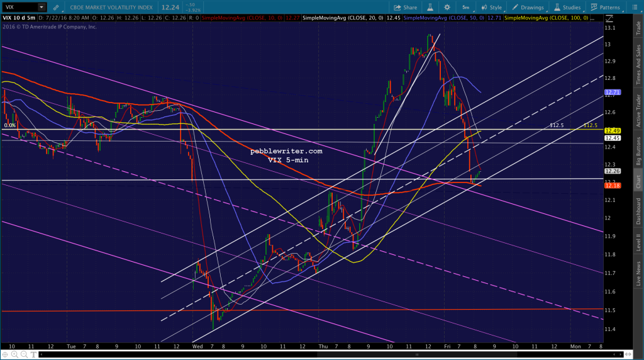Viewport: 644px width, 360px height.
Task: Click the zoom in magnifier icon
Action: coord(14,354)
